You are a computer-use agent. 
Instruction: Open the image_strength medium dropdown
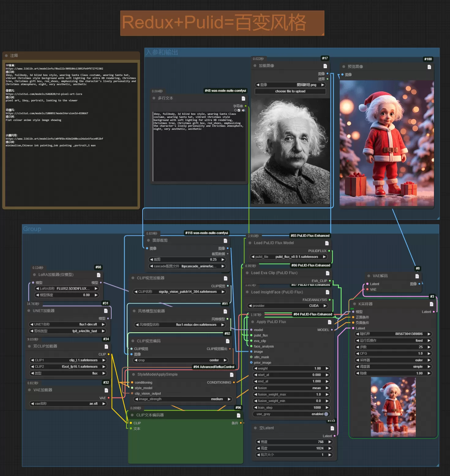click(x=182, y=399)
